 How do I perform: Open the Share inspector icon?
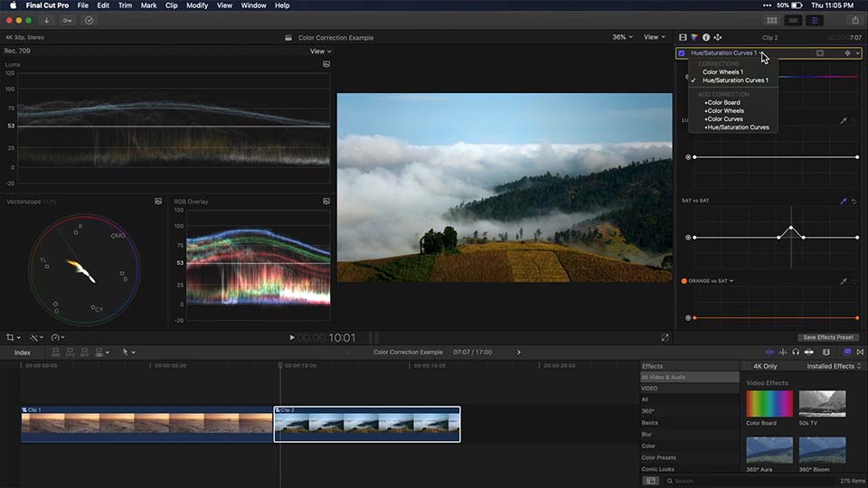[718, 38]
